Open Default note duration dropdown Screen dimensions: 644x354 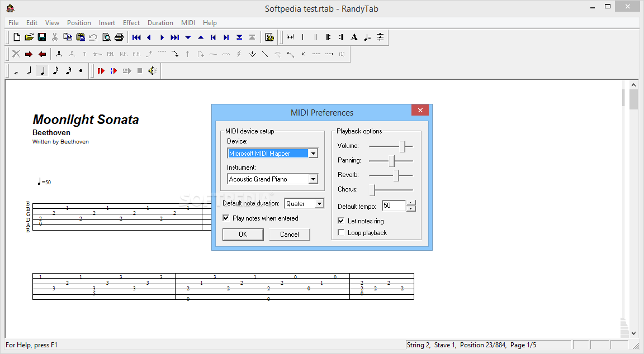[x=319, y=203]
